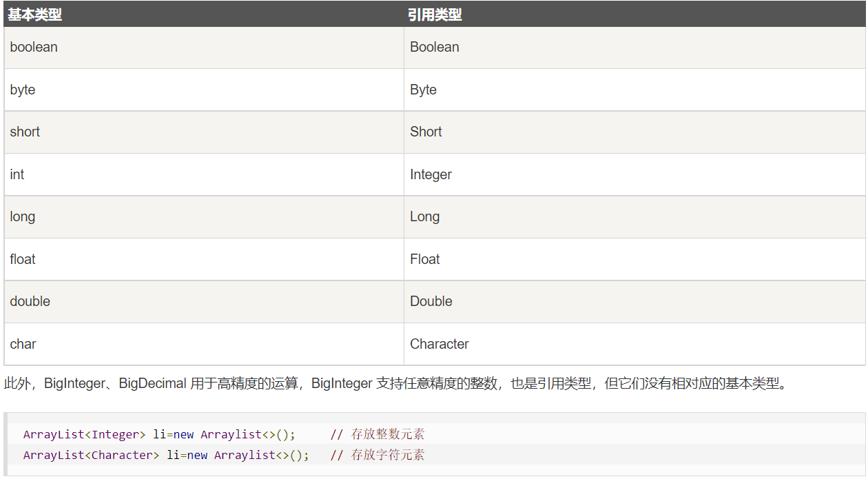
Task: Click the 基本类型 table header
Action: pos(34,14)
